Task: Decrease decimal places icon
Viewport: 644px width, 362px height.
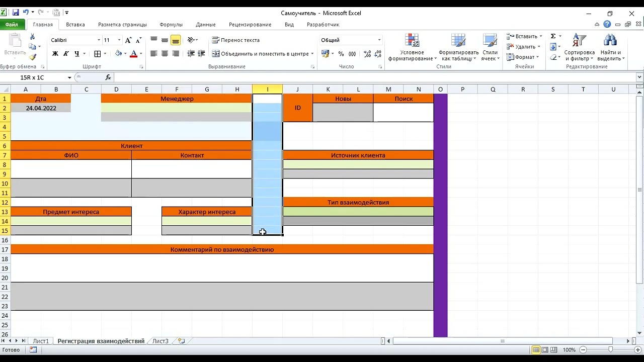Action: pyautogui.click(x=378, y=54)
